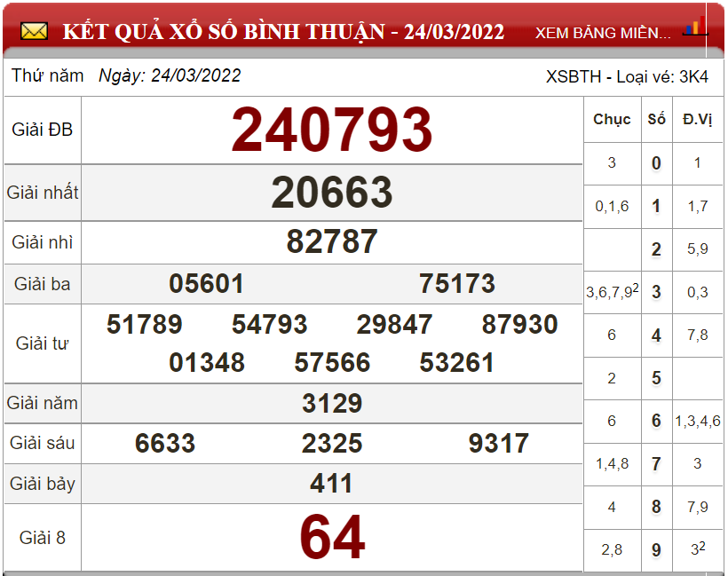Click first prize number 20663

[332, 192]
